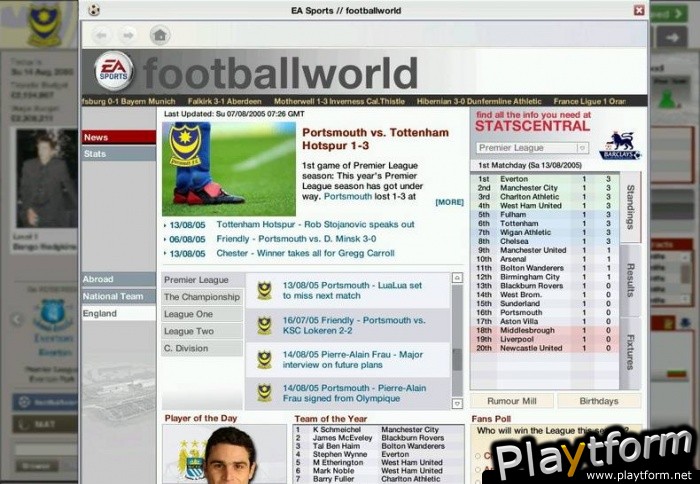The image size is (700, 484).
Task: Click the news list scrollbar thumb
Action: (x=457, y=359)
